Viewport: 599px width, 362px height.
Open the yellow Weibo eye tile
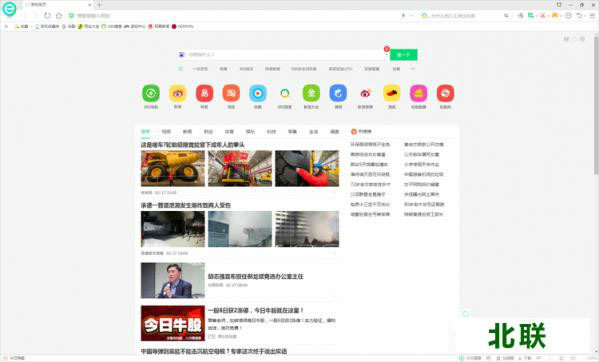178,93
